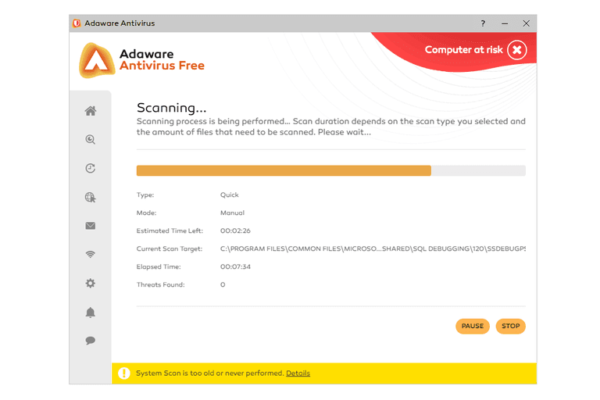This screenshot has width=600, height=400.
Task: Open Scan Computer magnifier icon in sidebar
Action: click(90, 140)
